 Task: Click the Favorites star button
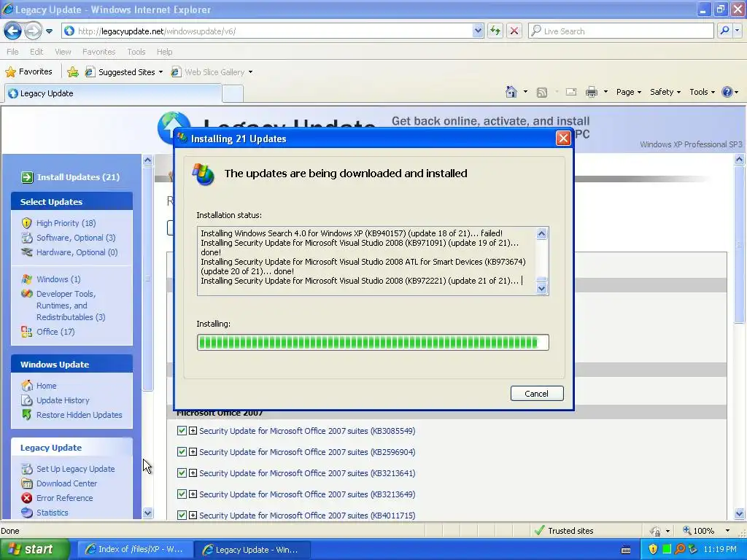click(x=28, y=72)
